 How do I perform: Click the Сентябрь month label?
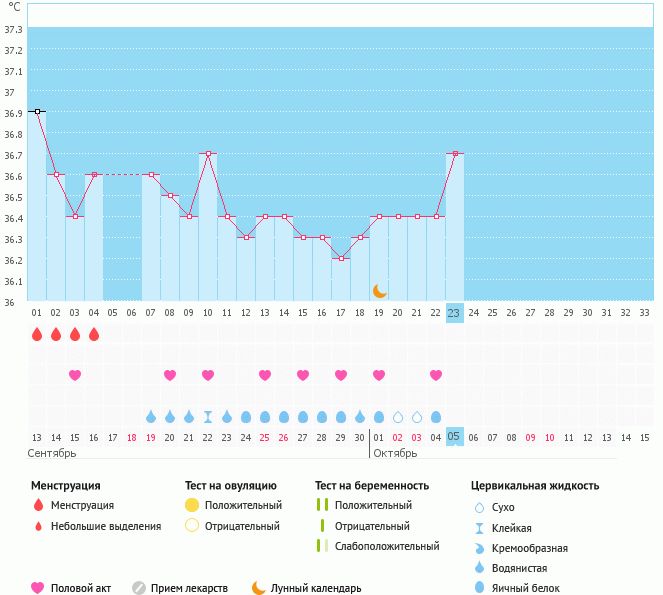(x=52, y=453)
